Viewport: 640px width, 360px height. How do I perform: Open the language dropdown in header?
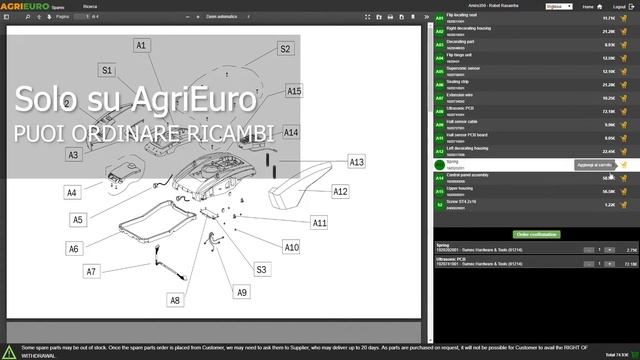[559, 7]
